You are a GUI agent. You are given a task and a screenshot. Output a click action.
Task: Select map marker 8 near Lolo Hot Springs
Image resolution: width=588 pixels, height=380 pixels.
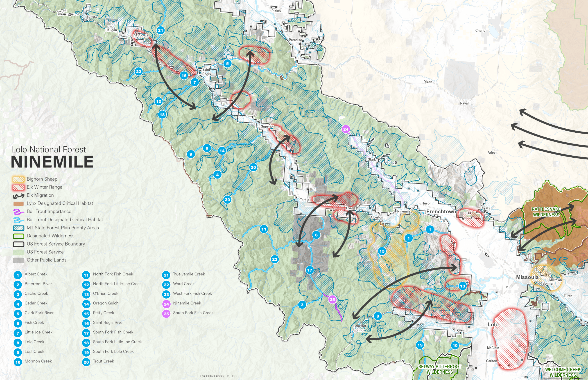click(378, 316)
